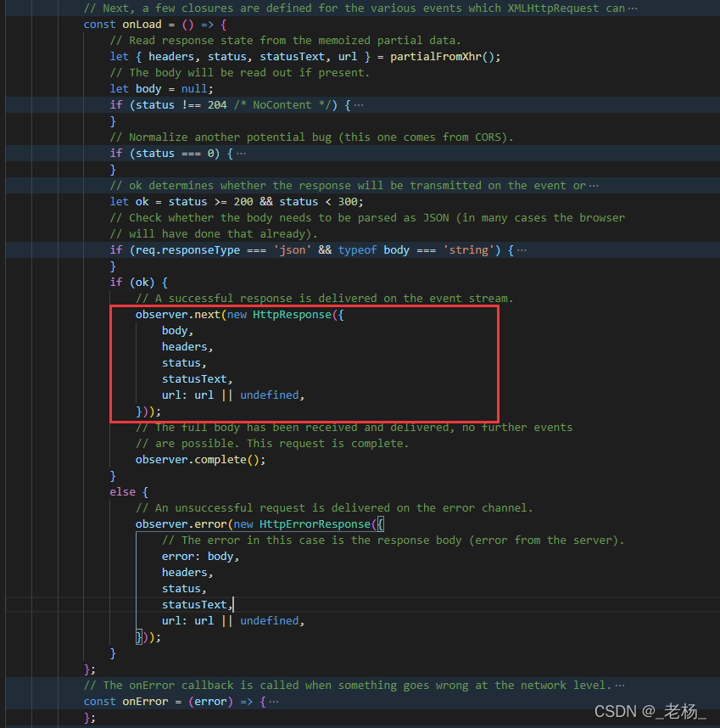Click 'body,' line inside HttpResponse

point(177,331)
